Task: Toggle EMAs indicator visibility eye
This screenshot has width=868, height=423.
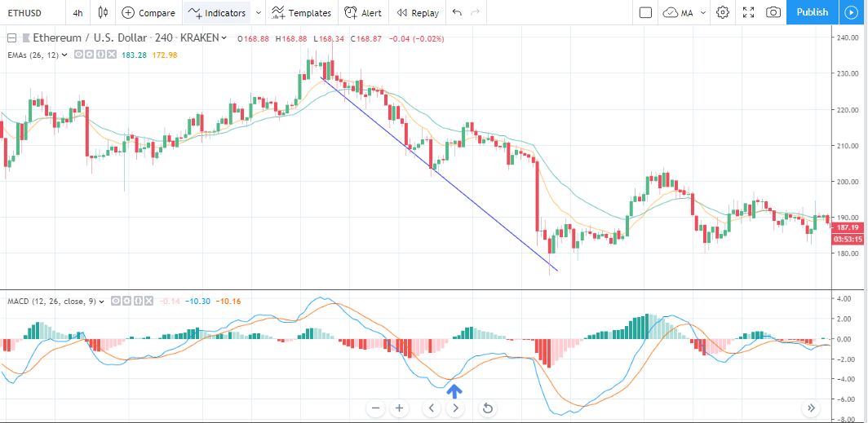Action: pyautogui.click(x=78, y=54)
